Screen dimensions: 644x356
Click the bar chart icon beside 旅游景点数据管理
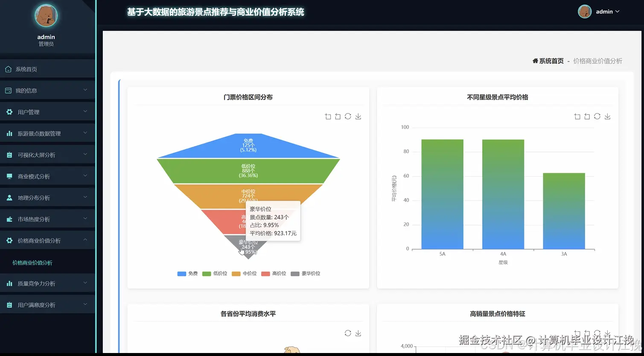click(9, 134)
